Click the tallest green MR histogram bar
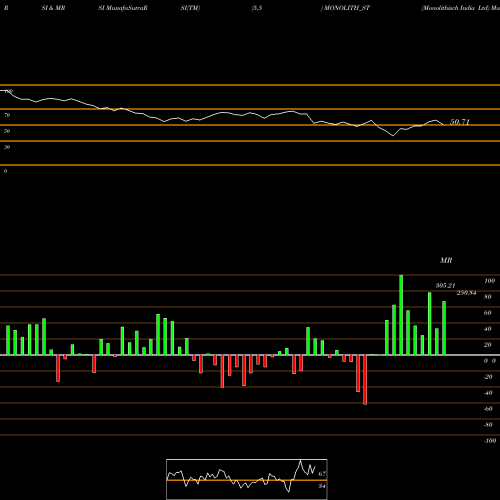The width and height of the screenshot is (500, 500). pyautogui.click(x=401, y=315)
